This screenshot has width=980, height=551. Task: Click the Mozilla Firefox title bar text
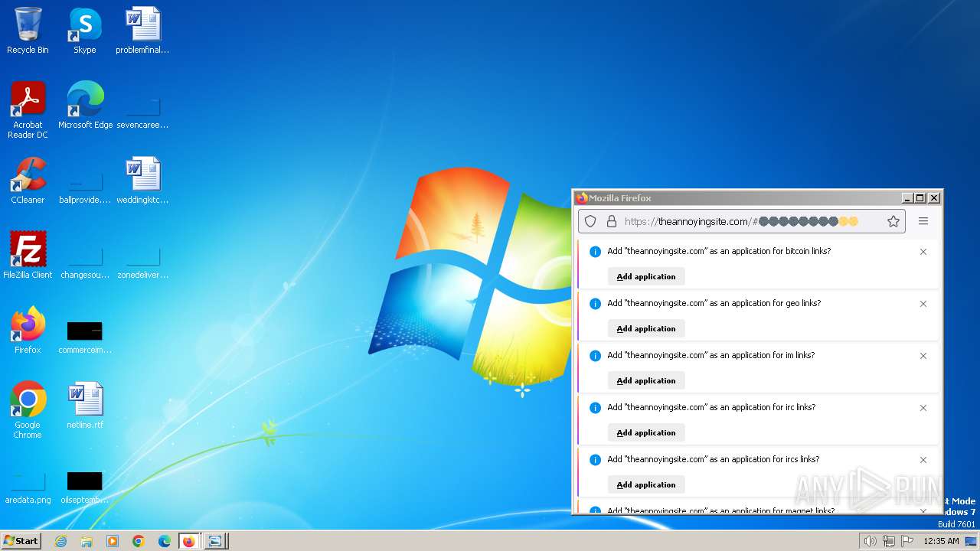point(620,198)
